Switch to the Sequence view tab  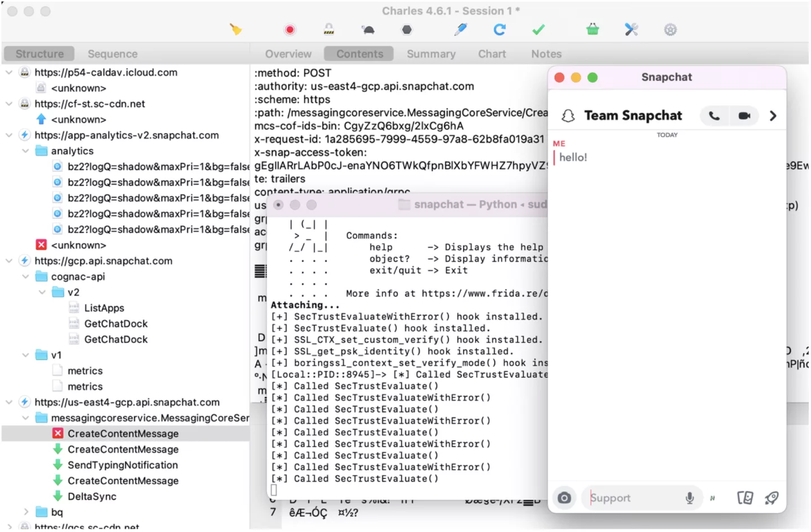(x=113, y=53)
